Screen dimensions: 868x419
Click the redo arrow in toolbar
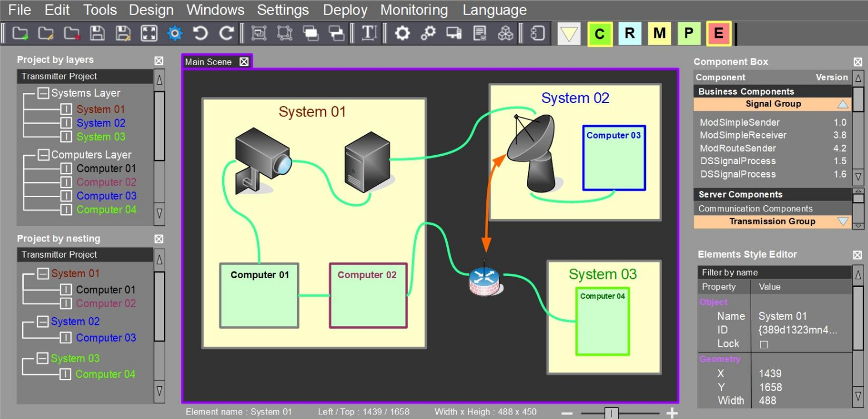pyautogui.click(x=225, y=34)
